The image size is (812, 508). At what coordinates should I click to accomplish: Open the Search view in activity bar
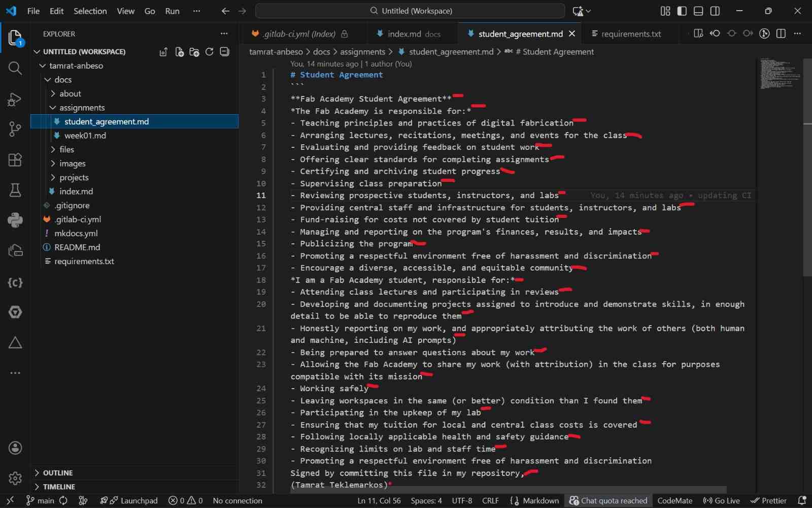15,68
